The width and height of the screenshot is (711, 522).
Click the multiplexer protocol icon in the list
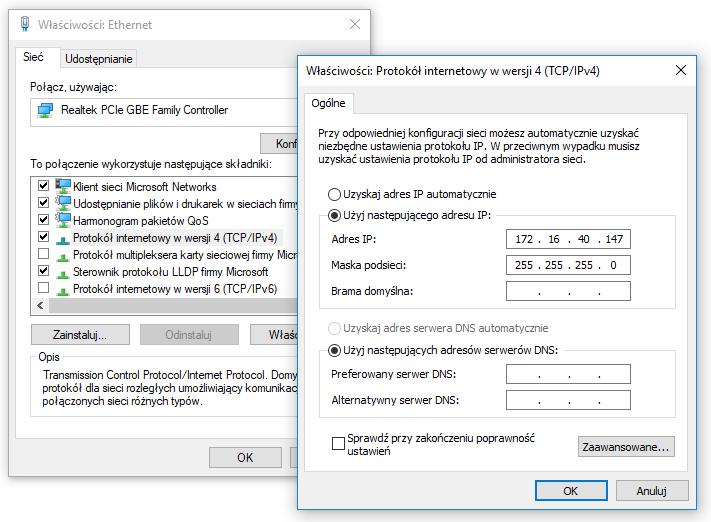click(x=63, y=256)
